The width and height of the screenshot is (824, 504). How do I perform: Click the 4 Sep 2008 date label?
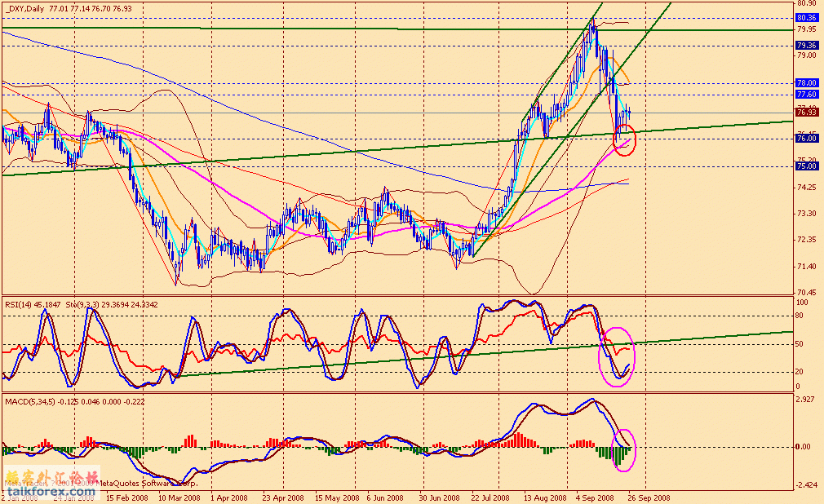pyautogui.click(x=595, y=497)
